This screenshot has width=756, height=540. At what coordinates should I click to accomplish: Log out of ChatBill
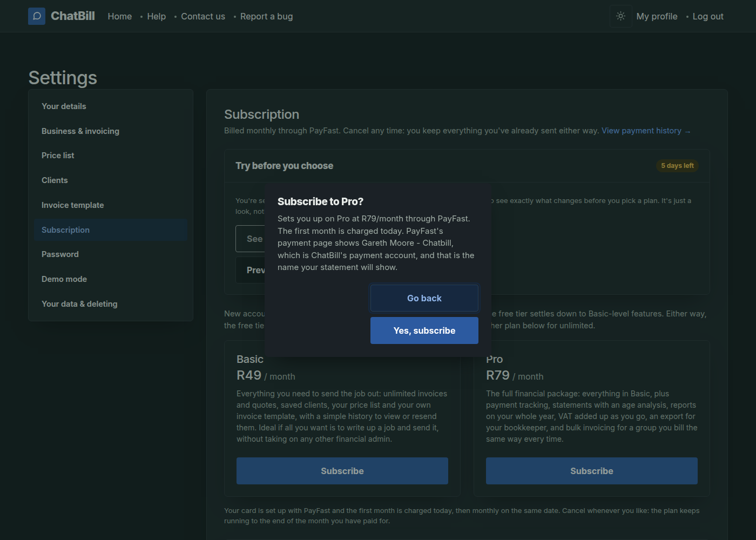tap(708, 16)
